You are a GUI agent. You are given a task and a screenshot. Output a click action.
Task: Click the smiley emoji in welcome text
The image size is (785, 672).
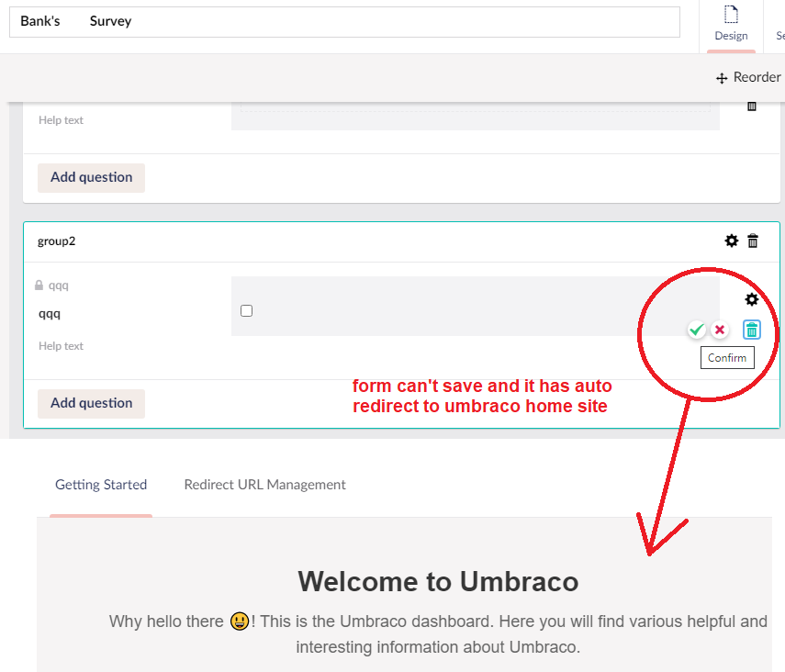[x=240, y=622]
